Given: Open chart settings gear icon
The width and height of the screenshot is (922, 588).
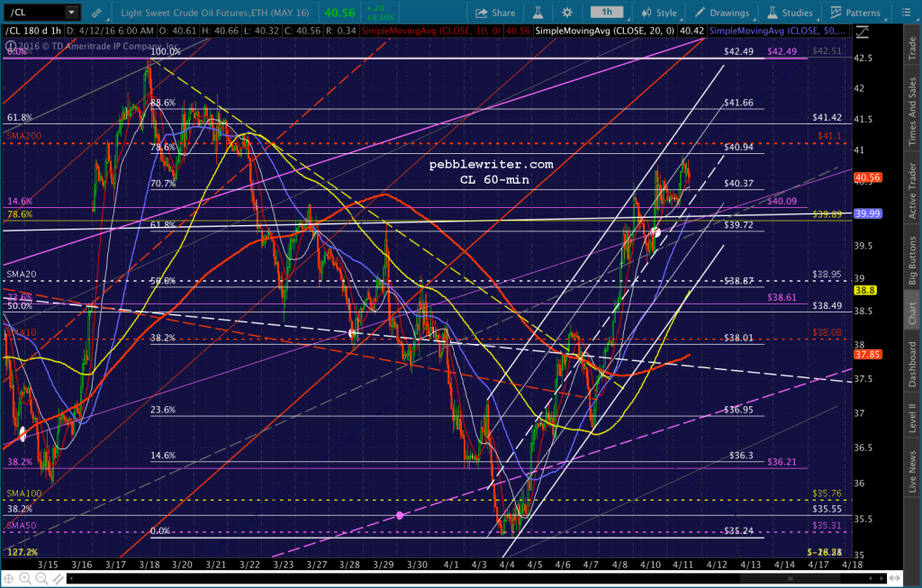Looking at the screenshot, I should click(567, 13).
